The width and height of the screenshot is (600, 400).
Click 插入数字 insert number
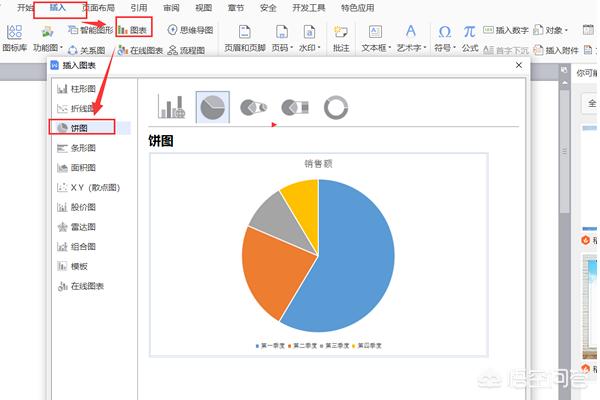pos(505,30)
